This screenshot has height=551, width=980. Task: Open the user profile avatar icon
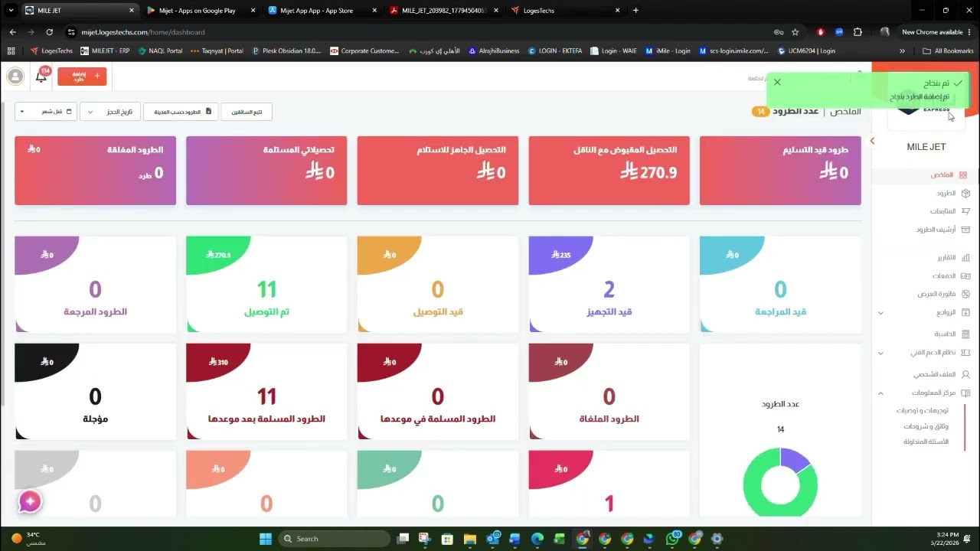[15, 76]
